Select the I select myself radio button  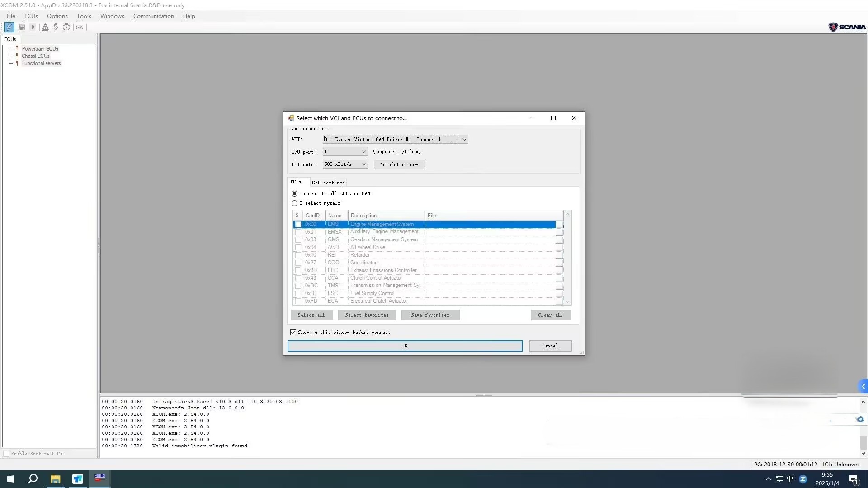click(294, 203)
